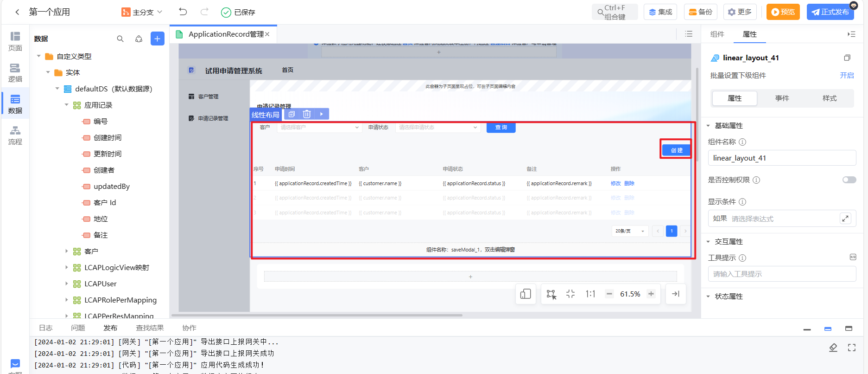Viewport: 868px width, 374px height.
Task: Click the arrow icon on 线性布局 toolbar
Action: 322,114
